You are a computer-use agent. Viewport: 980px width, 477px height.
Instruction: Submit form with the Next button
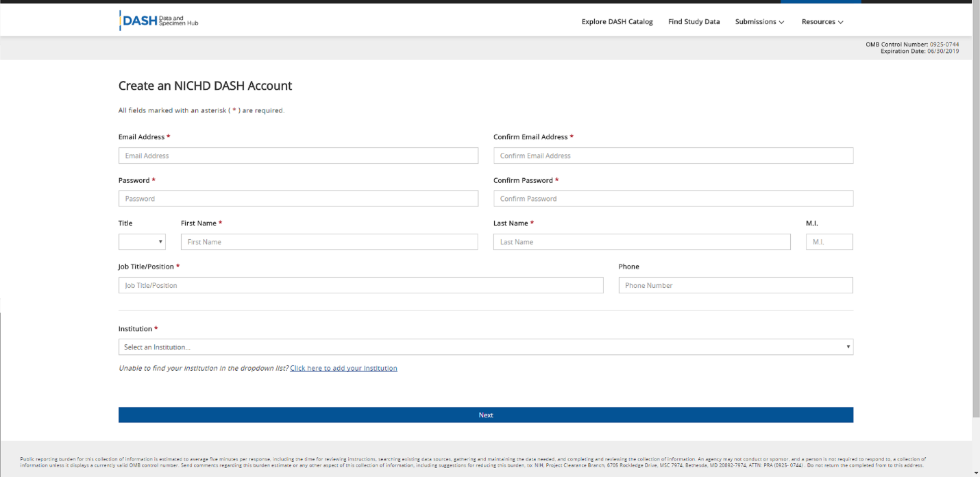[x=486, y=415]
